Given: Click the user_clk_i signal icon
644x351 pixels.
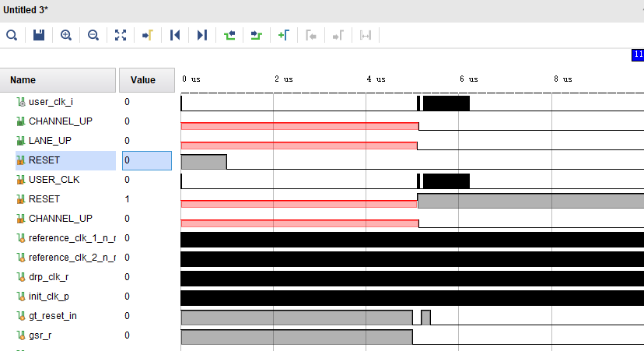Looking at the screenshot, I should tap(21, 102).
